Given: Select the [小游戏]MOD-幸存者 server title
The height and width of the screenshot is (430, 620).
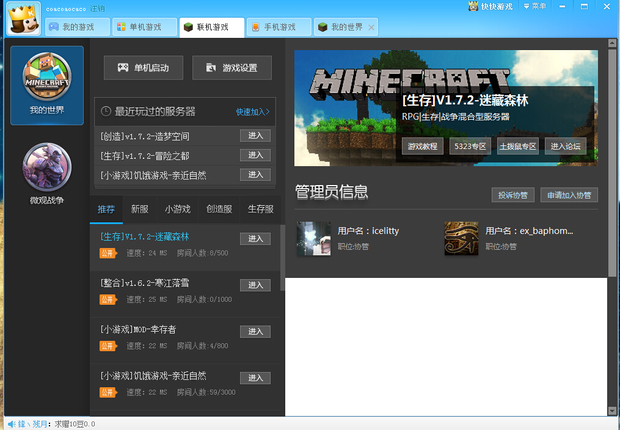Looking at the screenshot, I should click(x=138, y=329).
